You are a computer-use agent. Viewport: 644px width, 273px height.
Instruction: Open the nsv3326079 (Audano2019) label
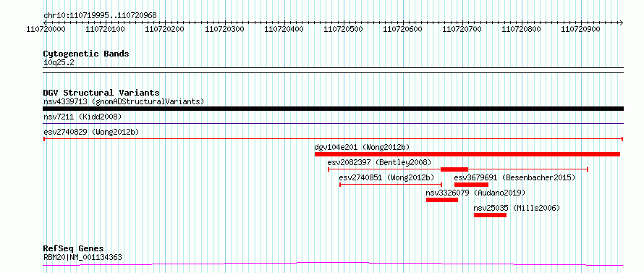click(475, 193)
